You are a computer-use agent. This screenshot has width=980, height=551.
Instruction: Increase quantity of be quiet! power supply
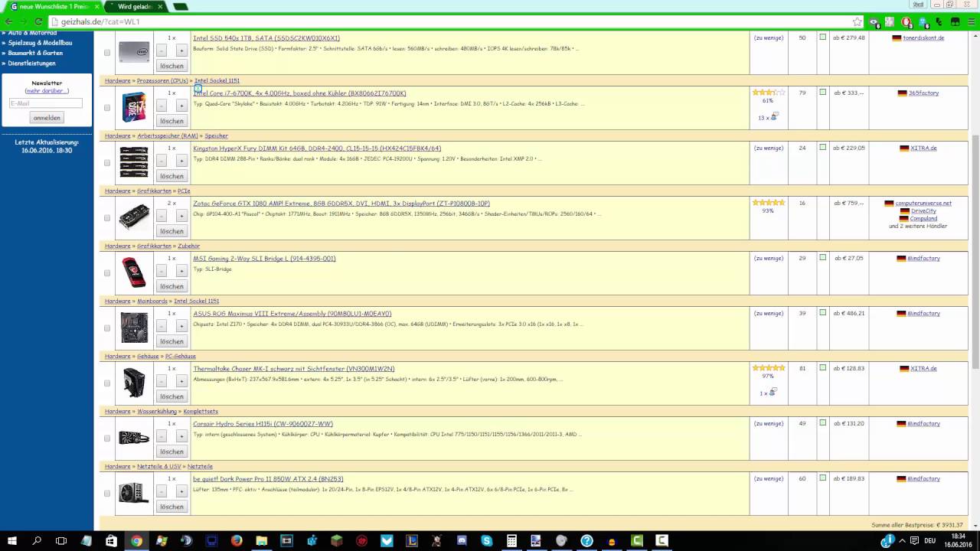click(181, 491)
